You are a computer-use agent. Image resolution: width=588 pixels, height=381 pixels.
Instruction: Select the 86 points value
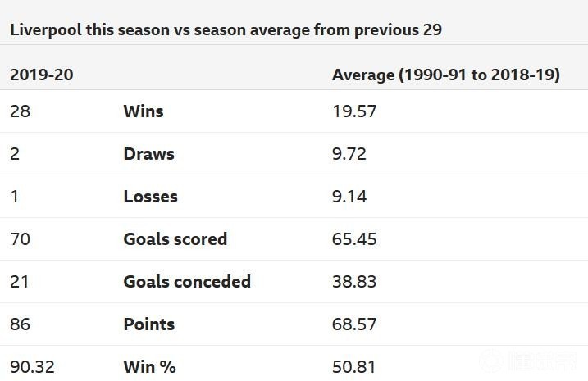(x=20, y=324)
